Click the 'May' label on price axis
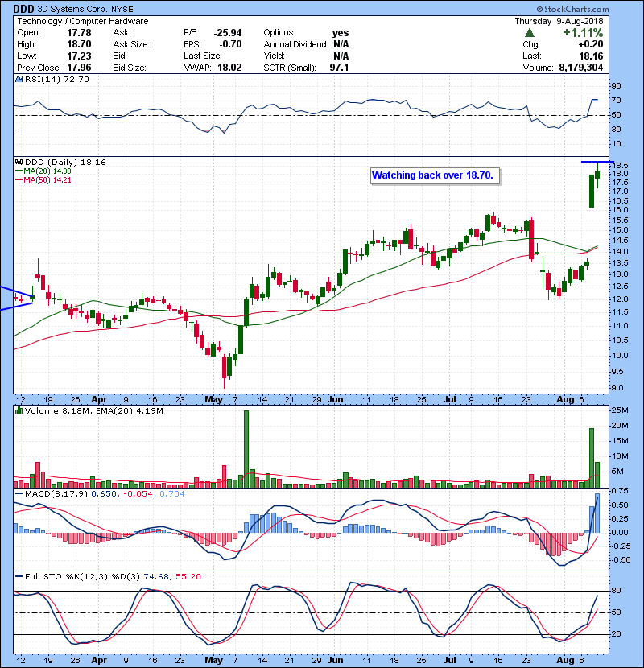 pyautogui.click(x=213, y=400)
